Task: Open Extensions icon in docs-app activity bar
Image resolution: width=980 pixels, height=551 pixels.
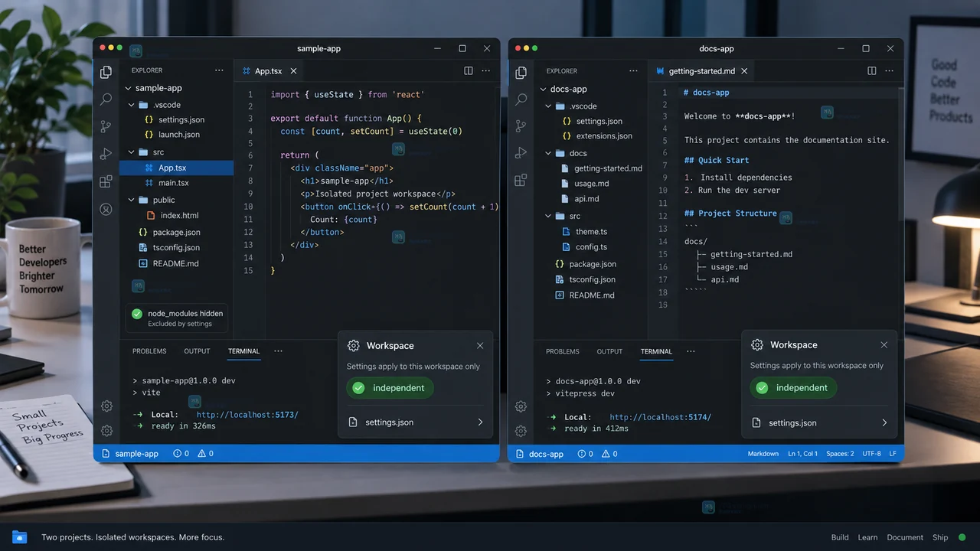Action: point(521,181)
